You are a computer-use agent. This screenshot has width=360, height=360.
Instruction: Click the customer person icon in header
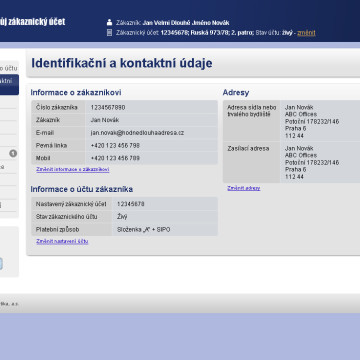pos(109,23)
